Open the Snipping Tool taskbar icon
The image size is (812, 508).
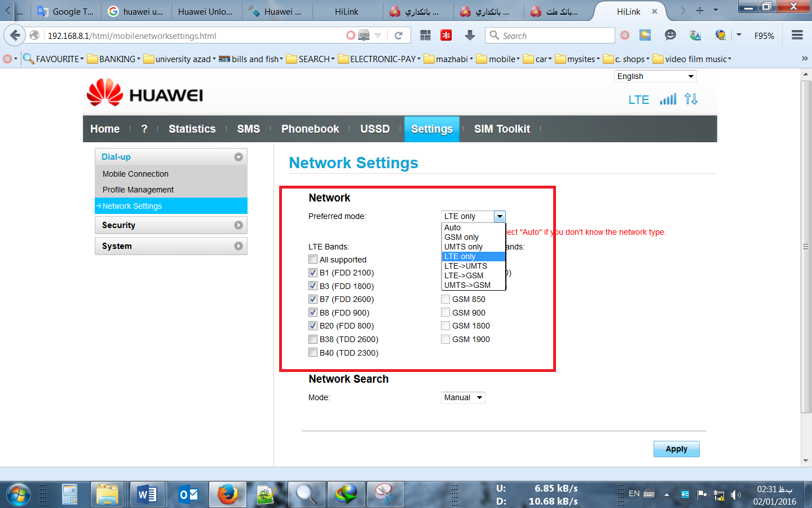386,494
